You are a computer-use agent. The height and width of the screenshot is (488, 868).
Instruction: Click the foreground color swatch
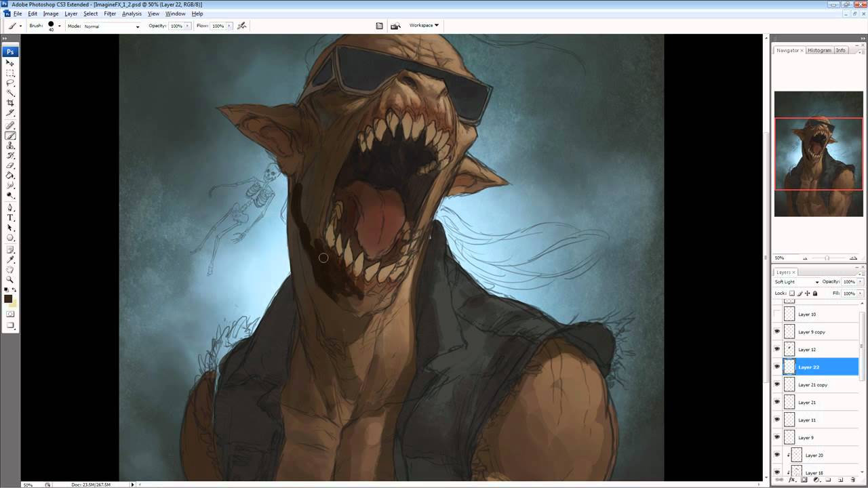[x=8, y=299]
